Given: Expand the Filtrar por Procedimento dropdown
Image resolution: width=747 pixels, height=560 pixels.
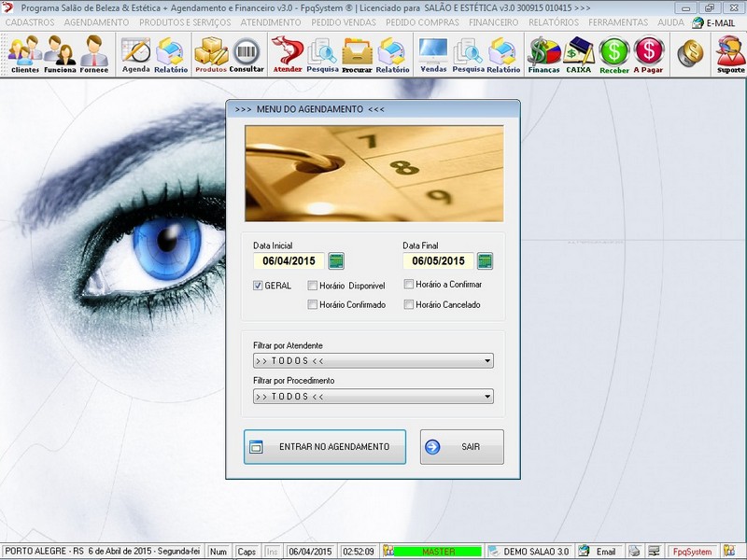Looking at the screenshot, I should click(x=487, y=397).
